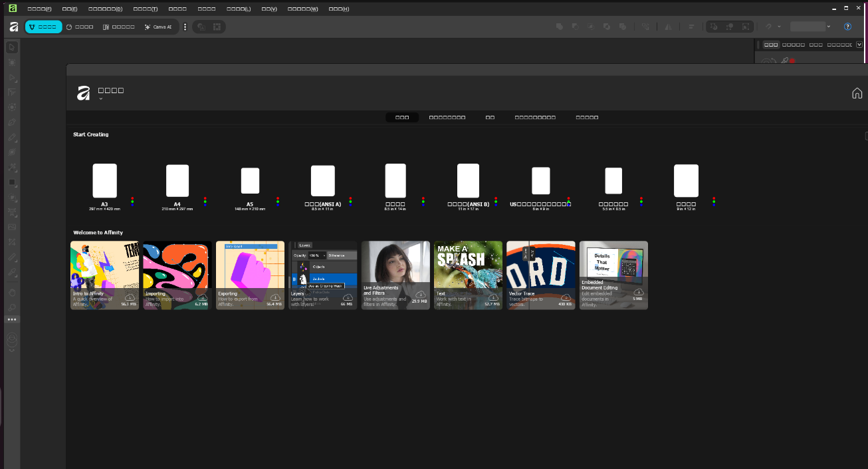Viewport: 868px width, 469px height.
Task: Select the Node tool in the left toolbar
Action: 12,78
